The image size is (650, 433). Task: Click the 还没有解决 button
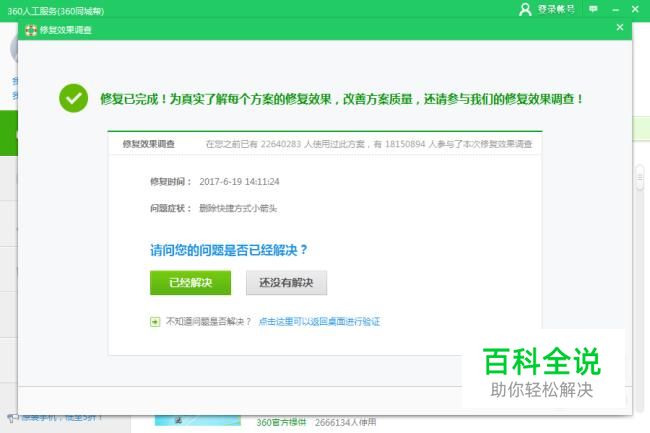click(x=286, y=283)
